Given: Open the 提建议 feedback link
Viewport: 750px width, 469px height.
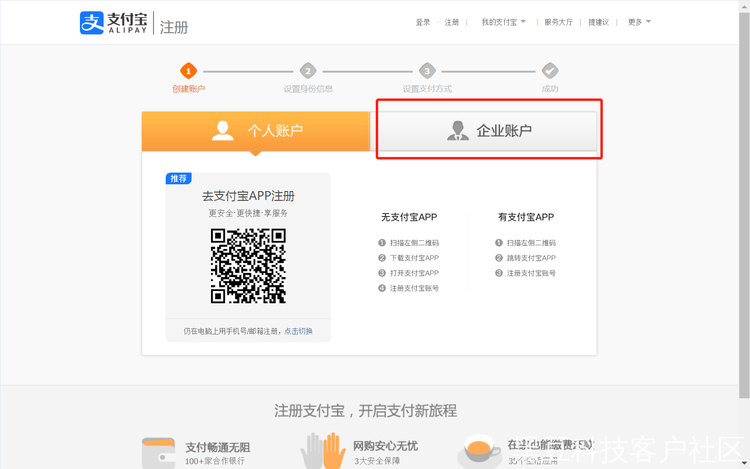Looking at the screenshot, I should click(x=598, y=22).
